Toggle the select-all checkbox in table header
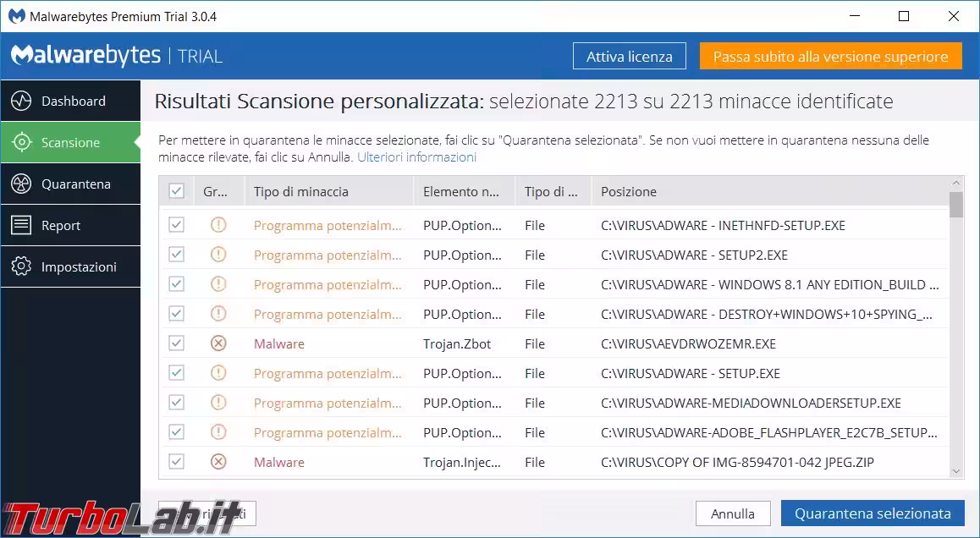 [176, 192]
